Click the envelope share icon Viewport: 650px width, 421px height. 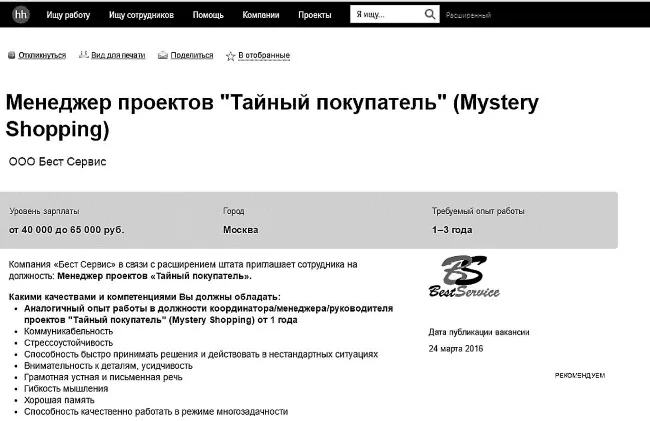pyautogui.click(x=163, y=55)
